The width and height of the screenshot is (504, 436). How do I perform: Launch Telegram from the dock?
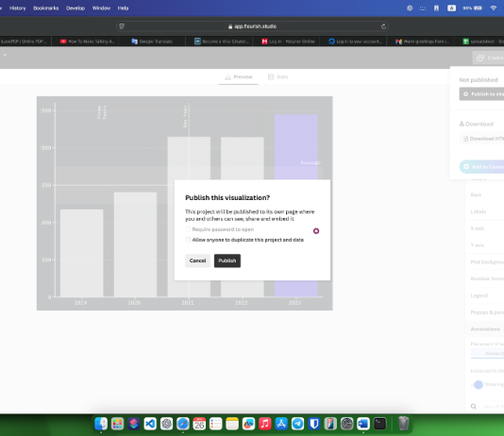[x=297, y=424]
